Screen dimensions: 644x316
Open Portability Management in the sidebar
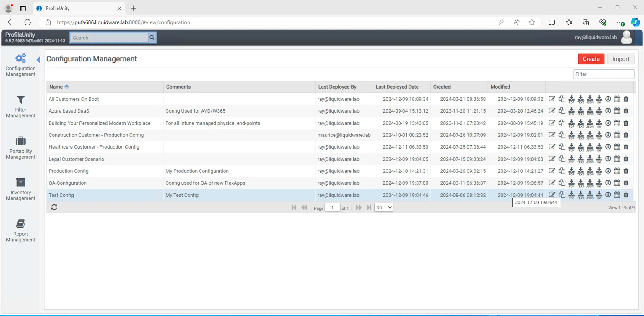coord(20,148)
